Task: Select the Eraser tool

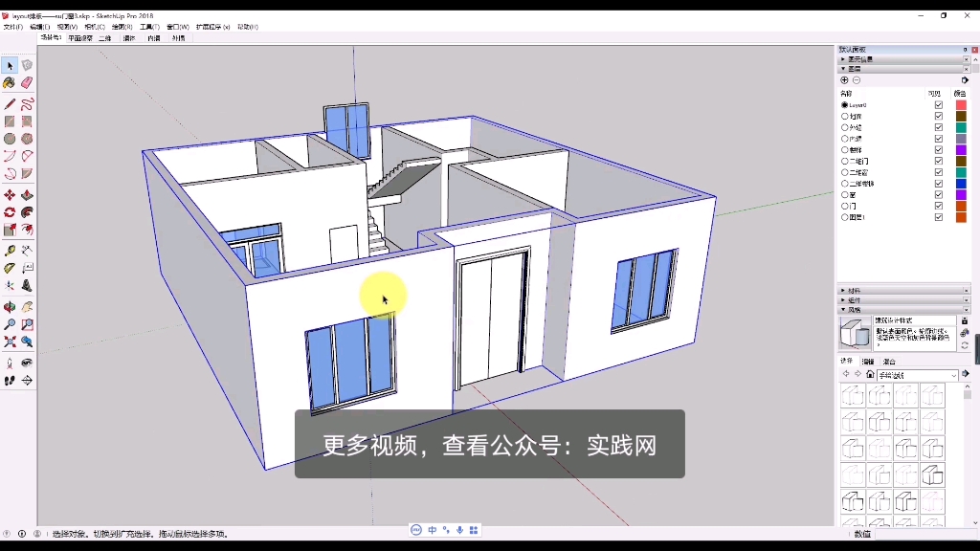Action: point(26,83)
